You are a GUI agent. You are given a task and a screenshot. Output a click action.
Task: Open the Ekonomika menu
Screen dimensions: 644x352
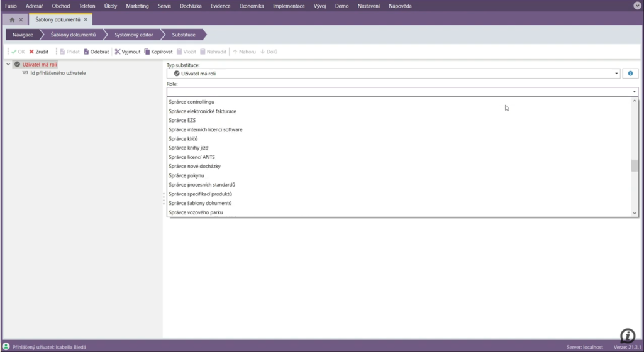point(252,6)
